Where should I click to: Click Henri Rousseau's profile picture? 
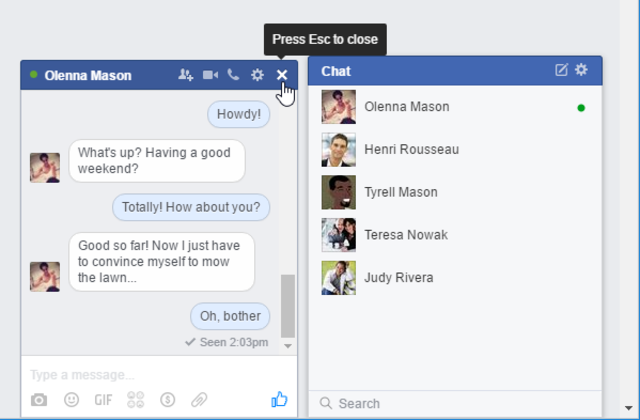point(338,149)
